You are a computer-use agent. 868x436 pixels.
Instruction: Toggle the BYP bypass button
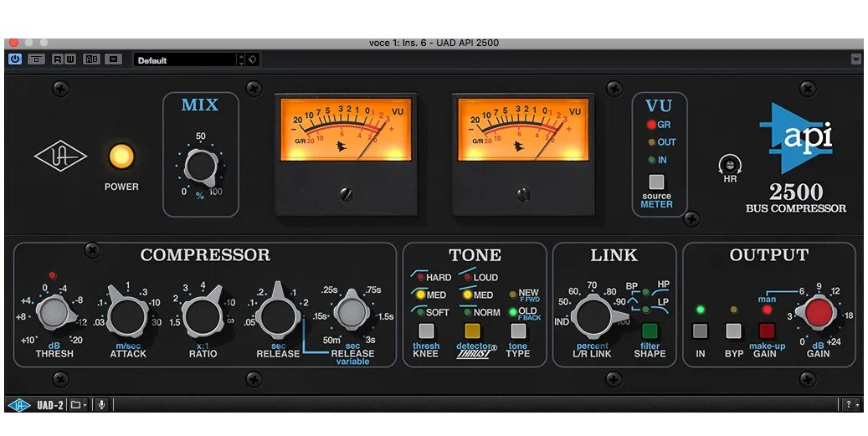[733, 331]
